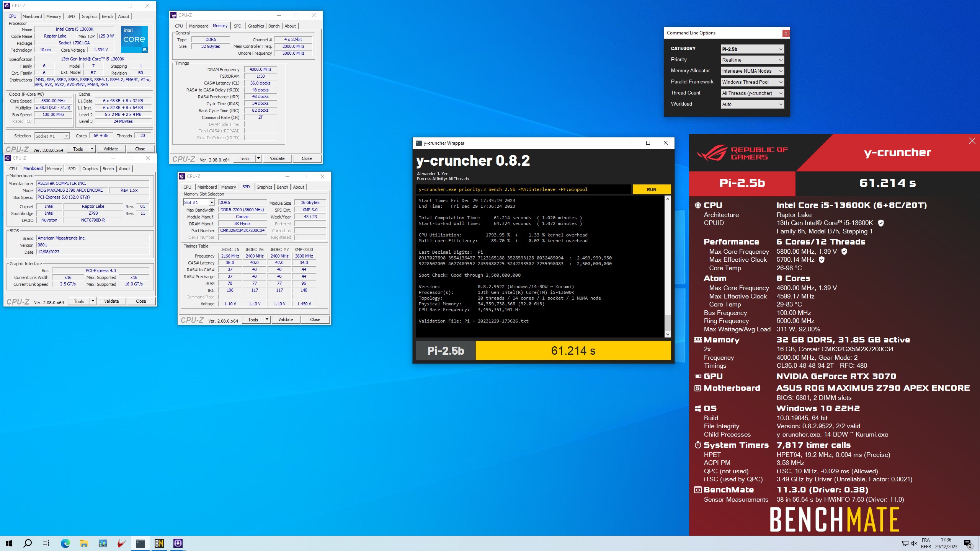Click the shield icon next to CPUID value
Viewport: 980px width, 551px height.
[x=881, y=223]
